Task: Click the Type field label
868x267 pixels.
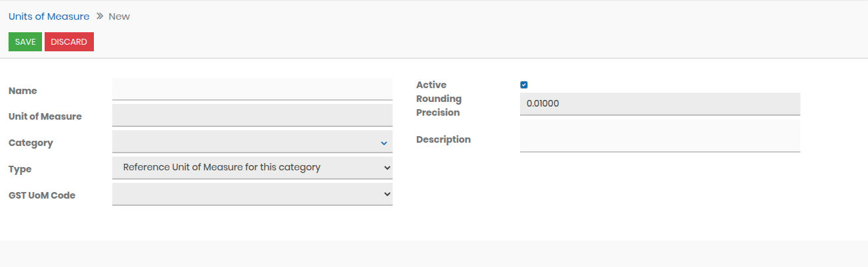Action: [20, 169]
